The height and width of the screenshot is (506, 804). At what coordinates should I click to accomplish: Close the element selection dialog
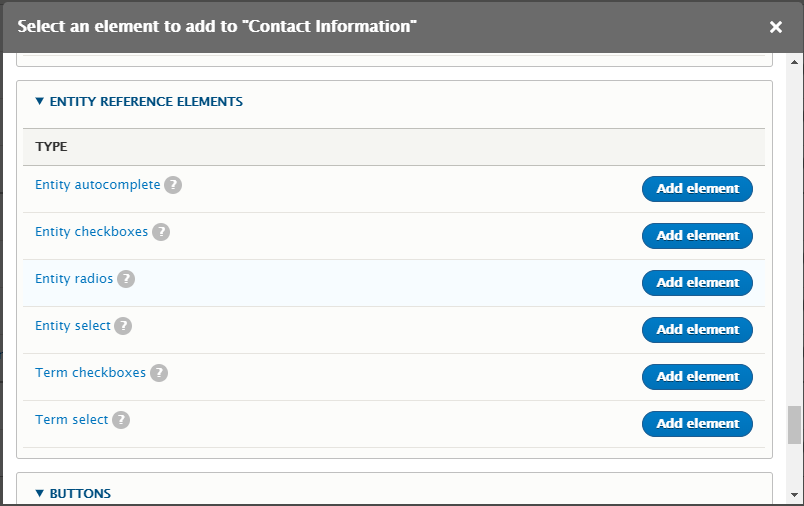pos(776,27)
